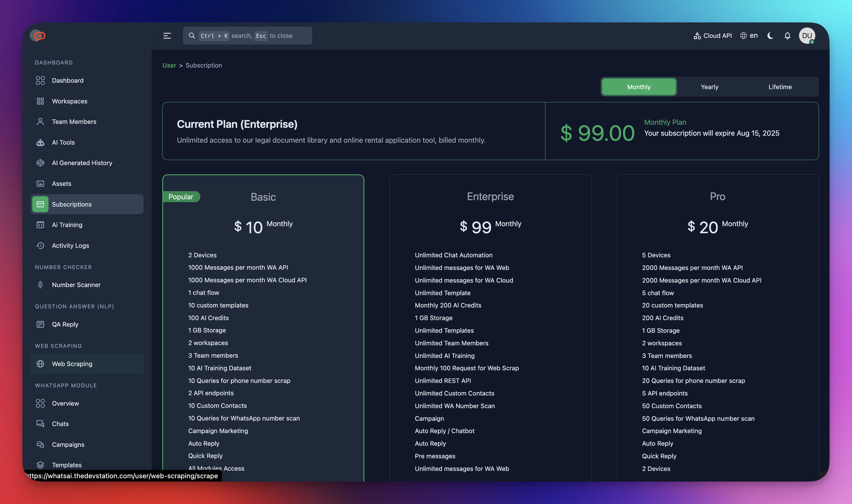Open the Chats sidebar link
Image resolution: width=852 pixels, height=504 pixels.
[x=60, y=424]
